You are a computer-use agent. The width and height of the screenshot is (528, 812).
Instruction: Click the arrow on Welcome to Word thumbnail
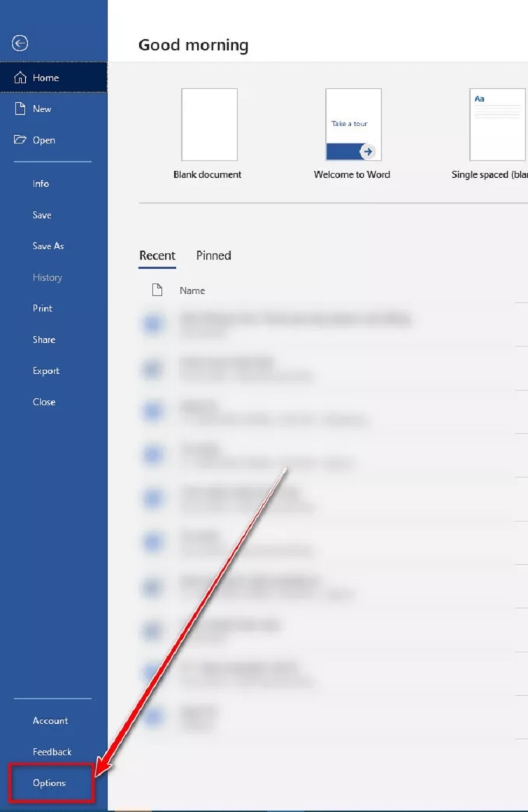pos(367,151)
